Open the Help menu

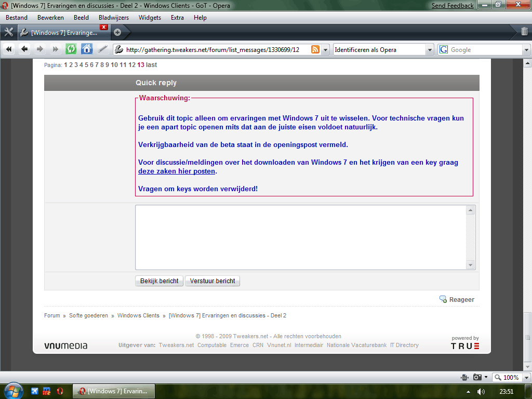click(200, 18)
